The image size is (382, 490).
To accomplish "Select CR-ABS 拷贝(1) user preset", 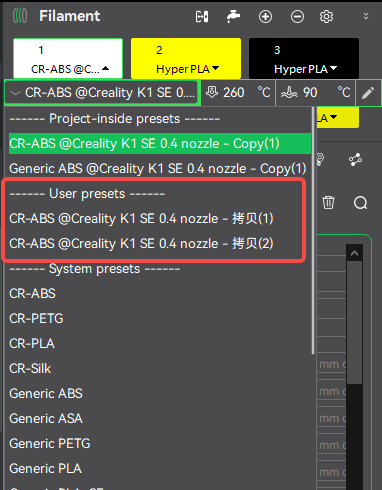I will (x=141, y=219).
